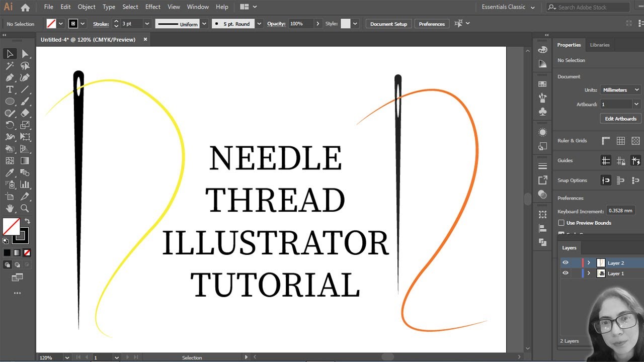
Task: Select the Ellipse tool
Action: tap(10, 102)
